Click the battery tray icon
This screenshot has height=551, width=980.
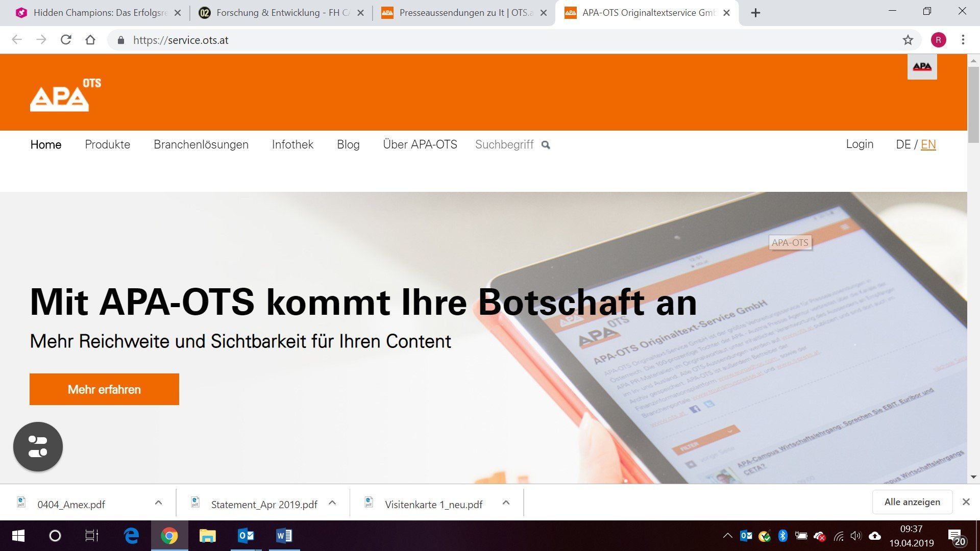tap(801, 536)
